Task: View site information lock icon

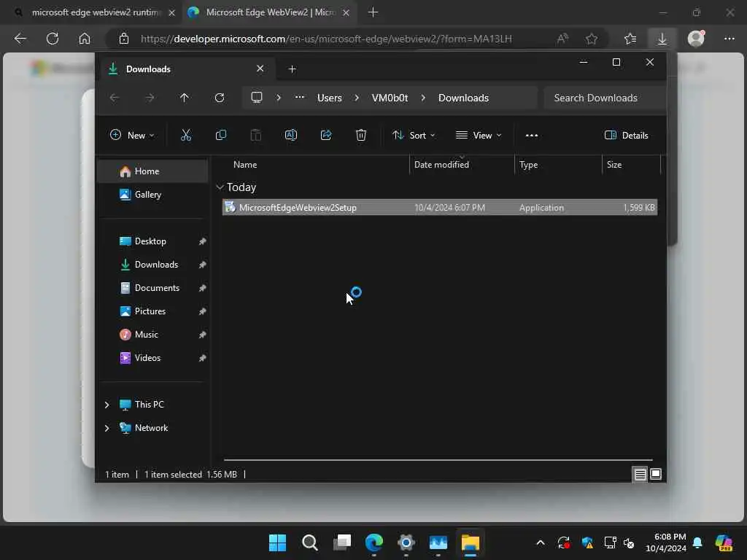Action: coord(124,39)
